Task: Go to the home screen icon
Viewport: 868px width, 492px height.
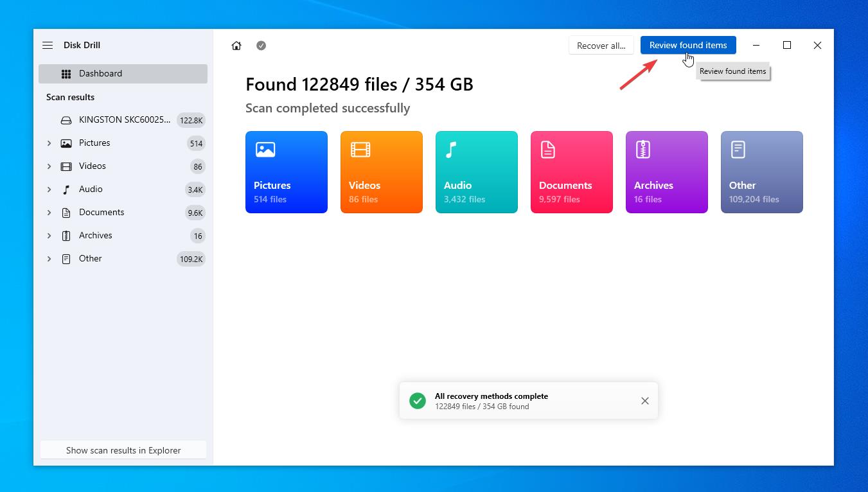Action: point(236,46)
